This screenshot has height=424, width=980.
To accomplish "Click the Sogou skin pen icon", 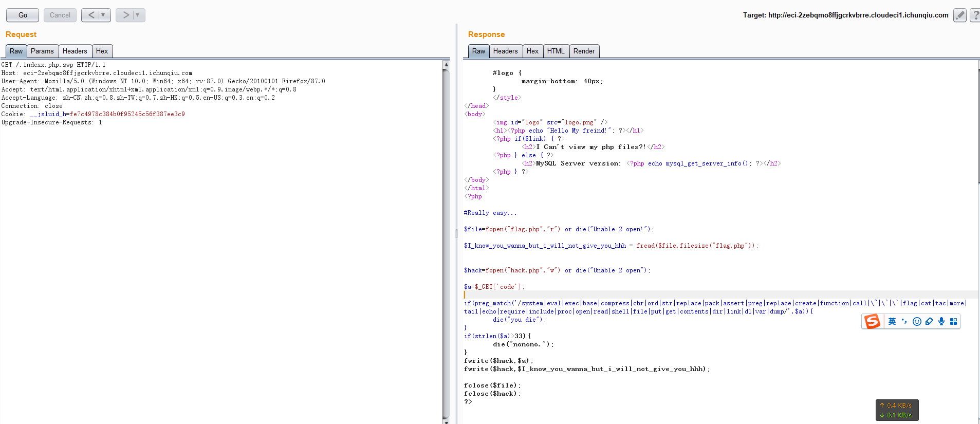I will [929, 321].
